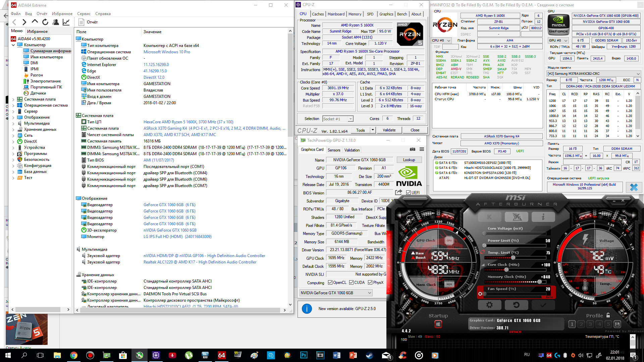Viewport: 644px width, 362px height.
Task: Toggle Apply at Windows Startup button
Action: 438,324
